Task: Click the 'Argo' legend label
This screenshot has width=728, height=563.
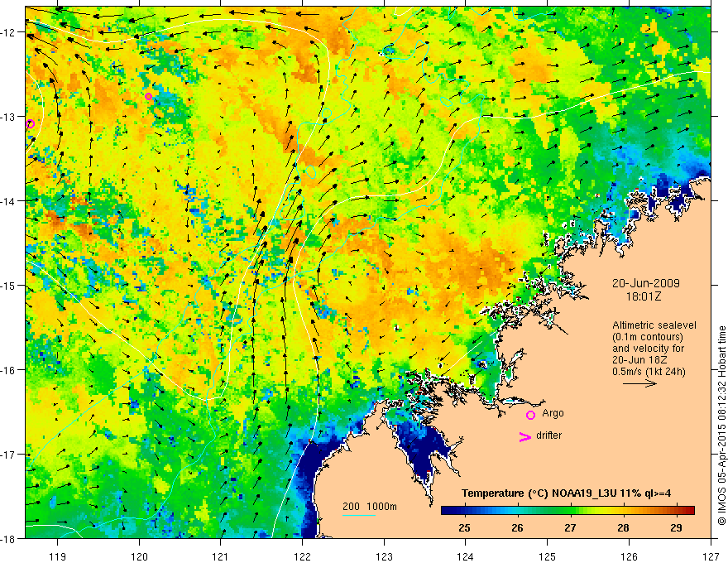Action: (x=553, y=413)
